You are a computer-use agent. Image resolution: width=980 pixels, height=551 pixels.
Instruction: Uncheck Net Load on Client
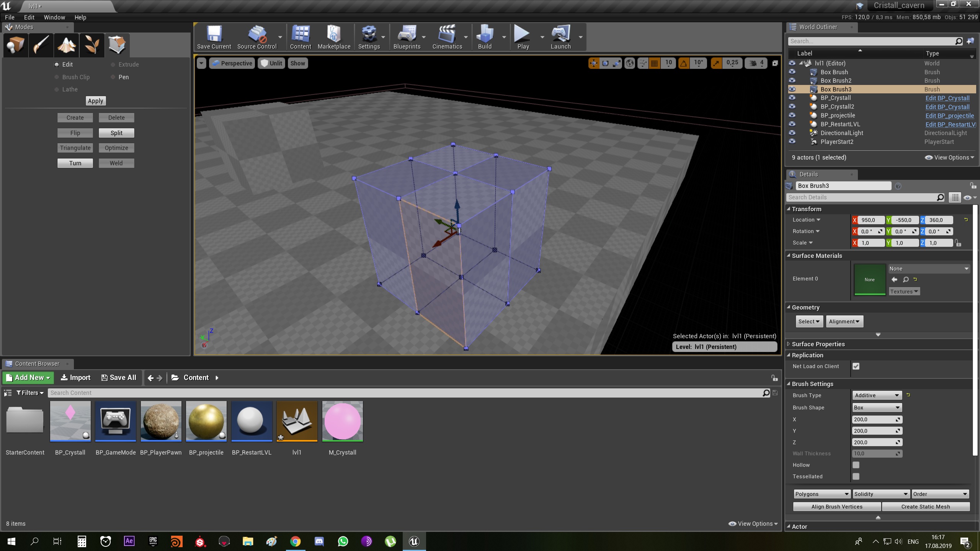pos(856,366)
